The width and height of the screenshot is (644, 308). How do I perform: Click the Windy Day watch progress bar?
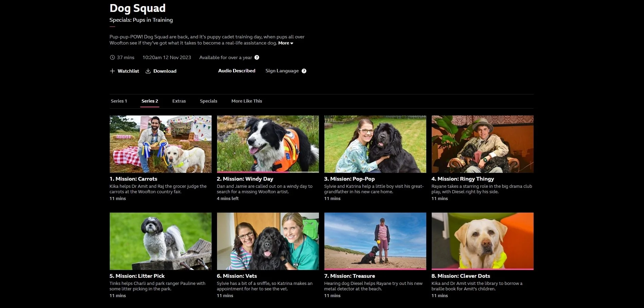click(x=268, y=172)
